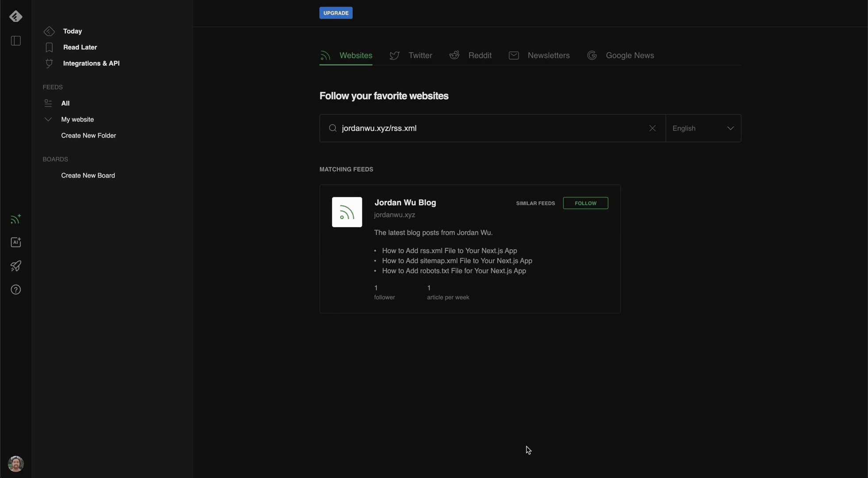Screen dimensions: 868x478
Task: Click the Integrations plug icon
Action: point(49,63)
